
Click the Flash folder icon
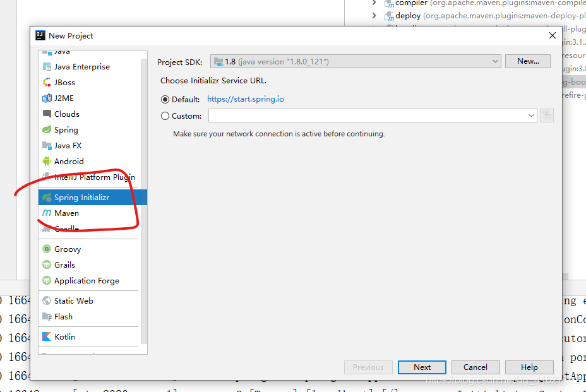(47, 317)
